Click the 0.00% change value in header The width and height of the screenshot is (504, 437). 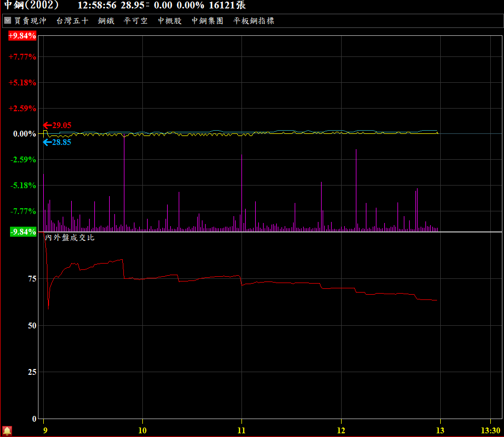click(190, 5)
